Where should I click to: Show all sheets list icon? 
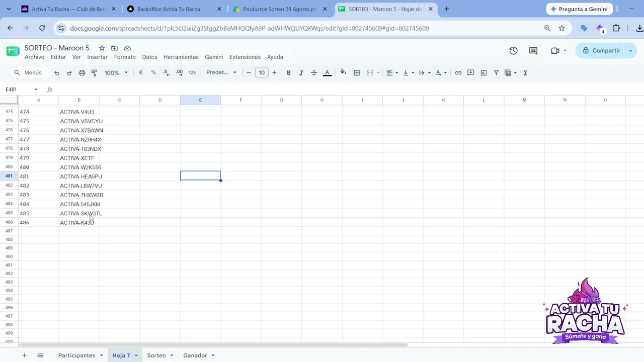click(x=40, y=355)
